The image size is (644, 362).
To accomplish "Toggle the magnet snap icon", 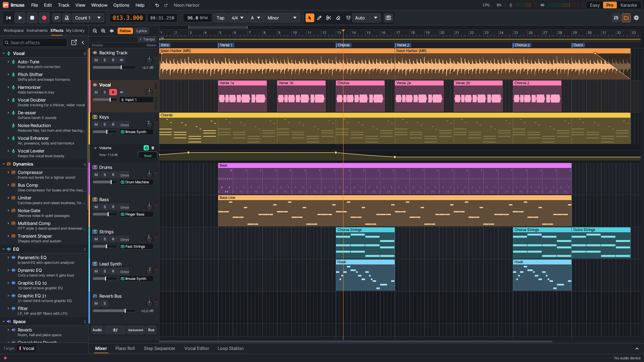I will (x=348, y=18).
